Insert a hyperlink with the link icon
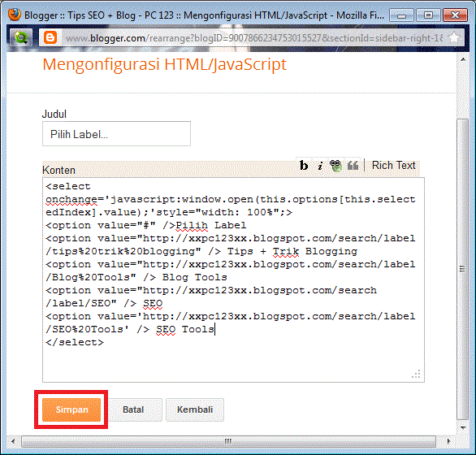The height and width of the screenshot is (455, 476). [335, 166]
